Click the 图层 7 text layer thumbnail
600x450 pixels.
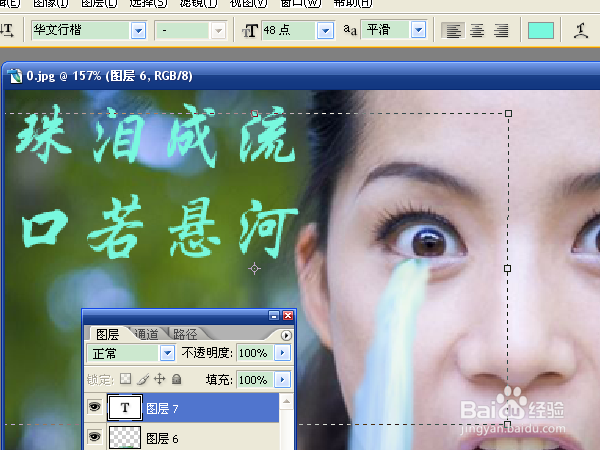(x=125, y=408)
